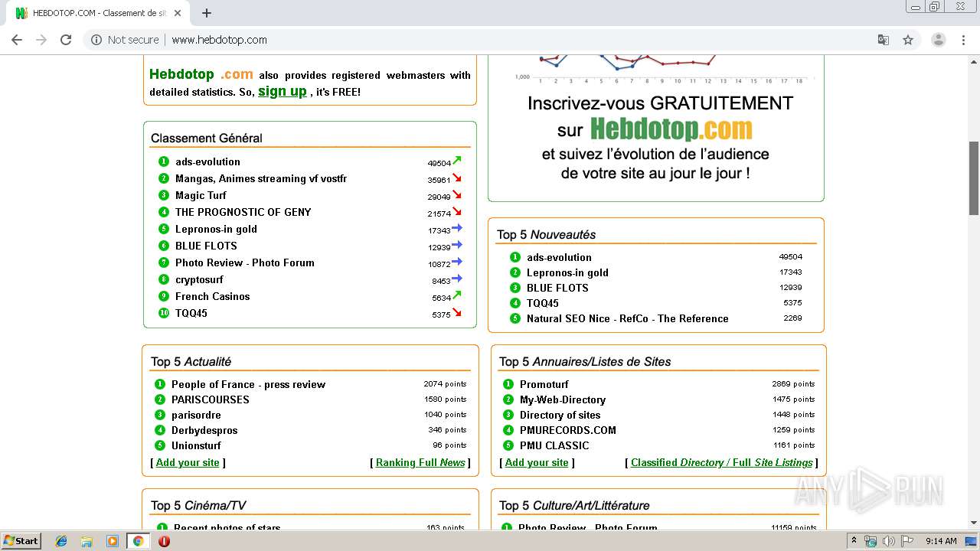Image resolution: width=980 pixels, height=551 pixels.
Task: Open TQQ45 in Top 5 Nouveautés
Action: pos(542,303)
